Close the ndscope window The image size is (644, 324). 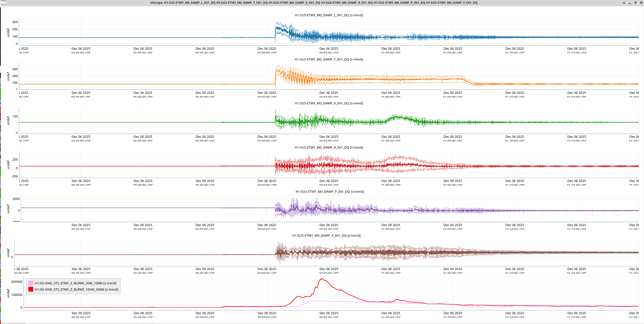(x=641, y=3)
